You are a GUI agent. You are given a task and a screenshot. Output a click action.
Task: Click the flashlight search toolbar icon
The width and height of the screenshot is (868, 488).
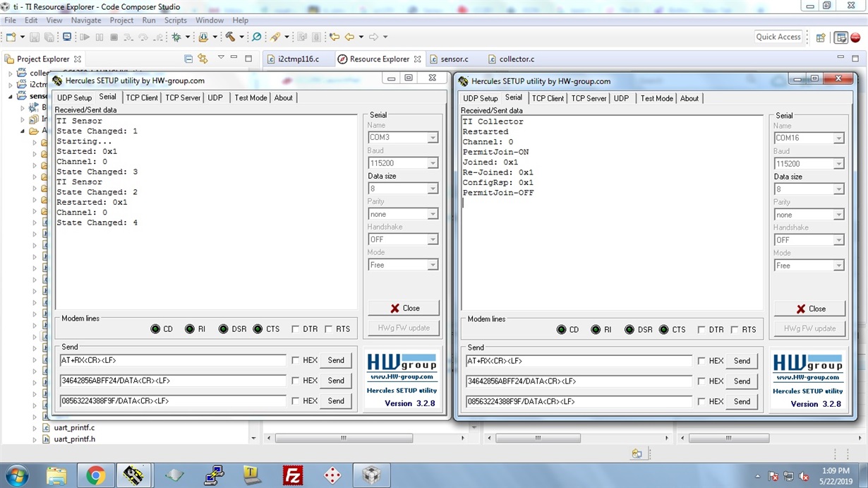(275, 37)
